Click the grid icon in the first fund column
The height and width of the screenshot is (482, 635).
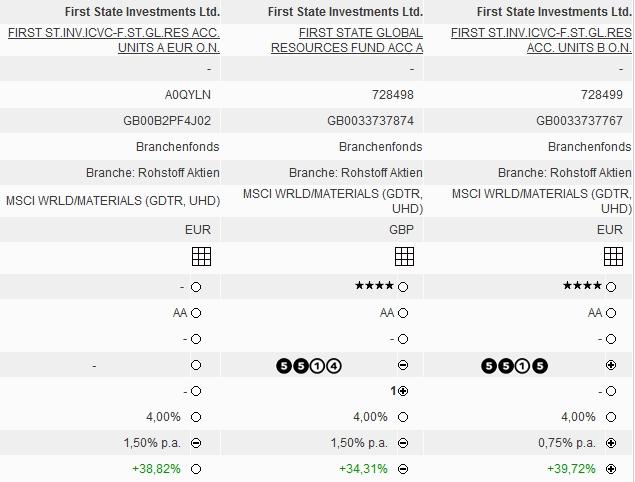click(x=201, y=257)
